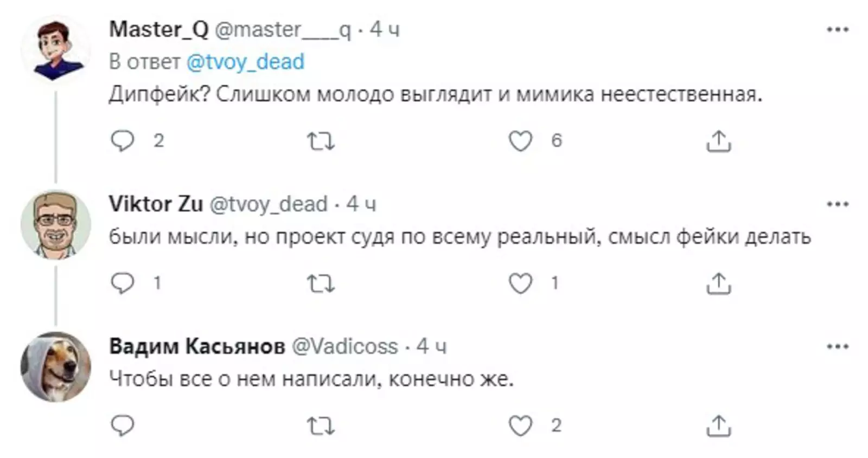868x458 pixels.
Task: Open the Viktor Zu profile name
Action: [156, 204]
